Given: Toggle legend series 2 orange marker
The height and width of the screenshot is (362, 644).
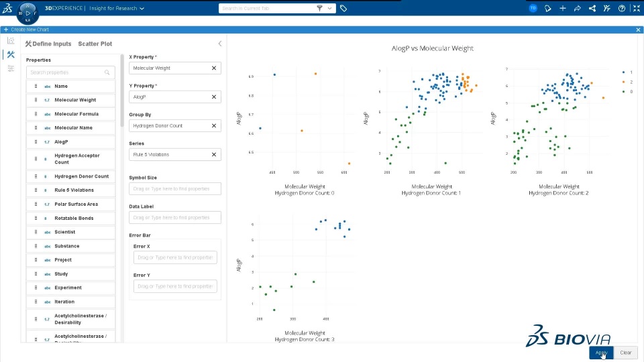Looking at the screenshot, I should pyautogui.click(x=625, y=82).
